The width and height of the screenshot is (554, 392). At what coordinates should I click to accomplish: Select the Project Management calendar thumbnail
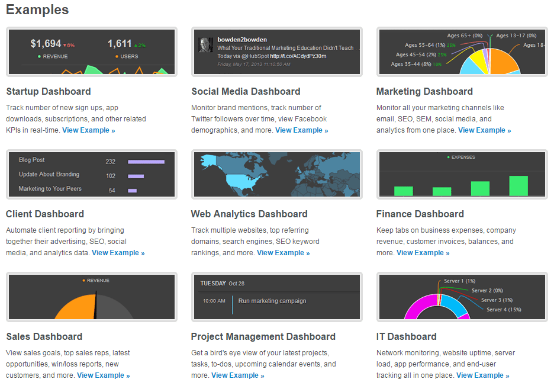pyautogui.click(x=276, y=297)
